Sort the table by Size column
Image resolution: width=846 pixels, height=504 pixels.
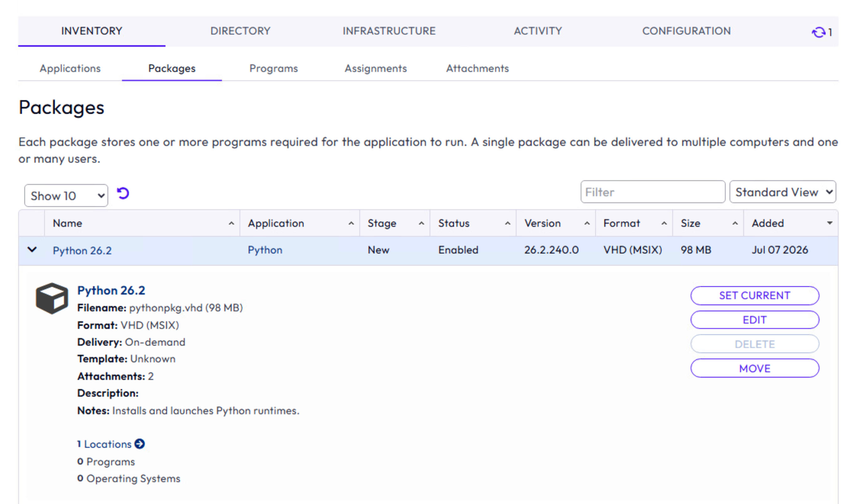[x=708, y=223]
